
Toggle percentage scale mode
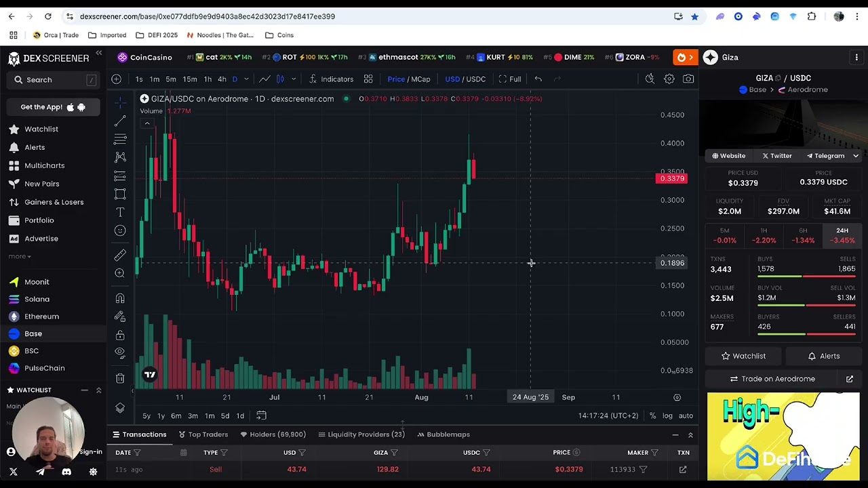click(x=652, y=415)
